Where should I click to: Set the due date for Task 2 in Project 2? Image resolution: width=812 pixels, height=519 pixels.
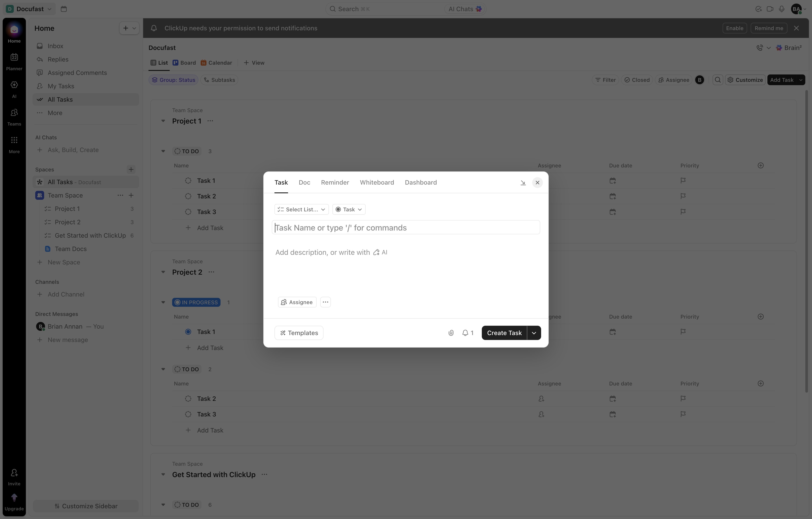(x=612, y=399)
